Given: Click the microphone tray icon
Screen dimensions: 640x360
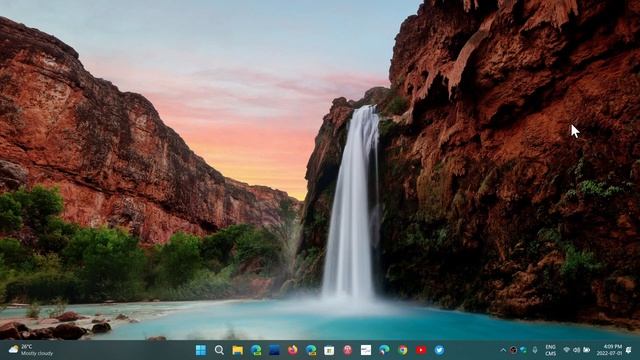Looking at the screenshot, I should 535,350.
